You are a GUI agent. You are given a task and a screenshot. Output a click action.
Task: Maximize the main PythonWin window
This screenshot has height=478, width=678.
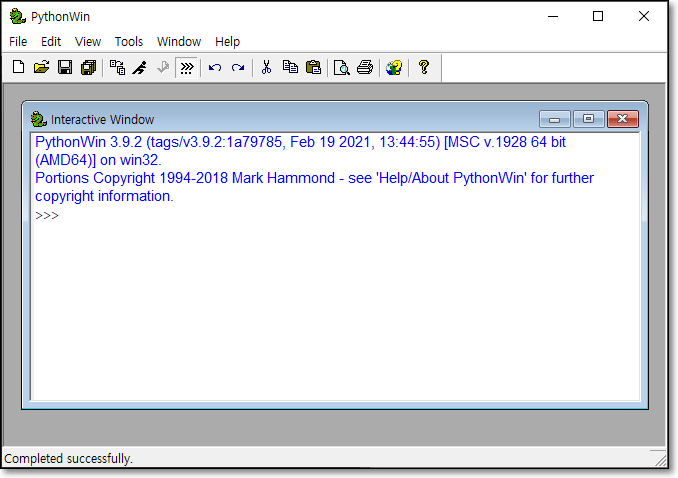click(x=598, y=16)
